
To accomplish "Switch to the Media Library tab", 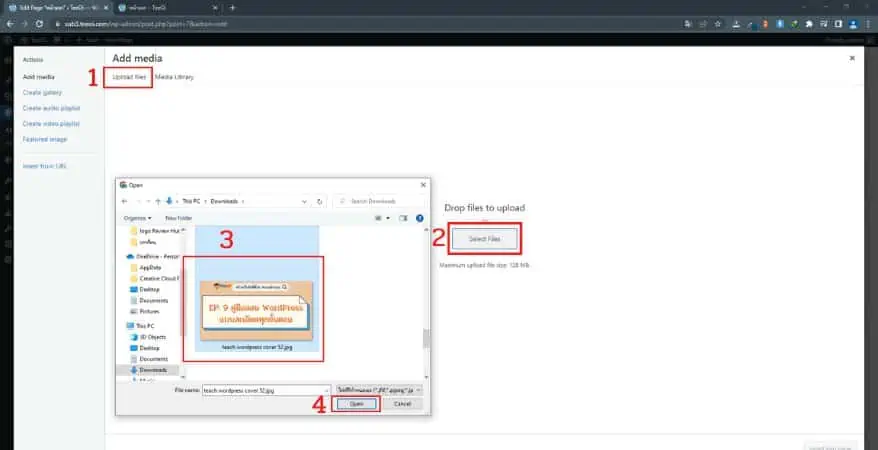I will point(174,77).
